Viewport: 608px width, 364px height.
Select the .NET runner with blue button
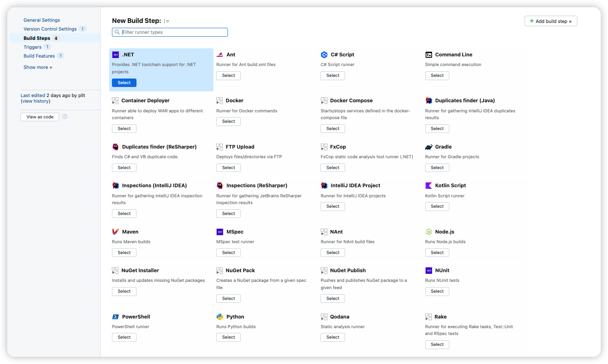(124, 83)
